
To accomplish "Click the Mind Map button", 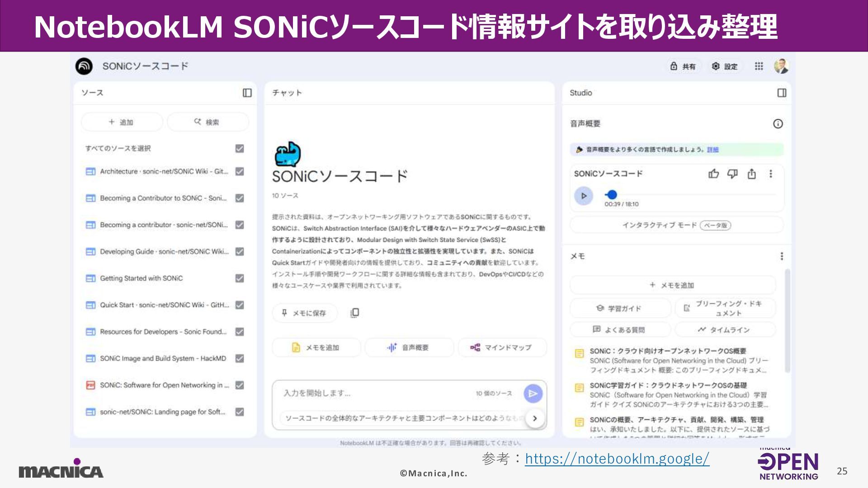I will tap(502, 347).
